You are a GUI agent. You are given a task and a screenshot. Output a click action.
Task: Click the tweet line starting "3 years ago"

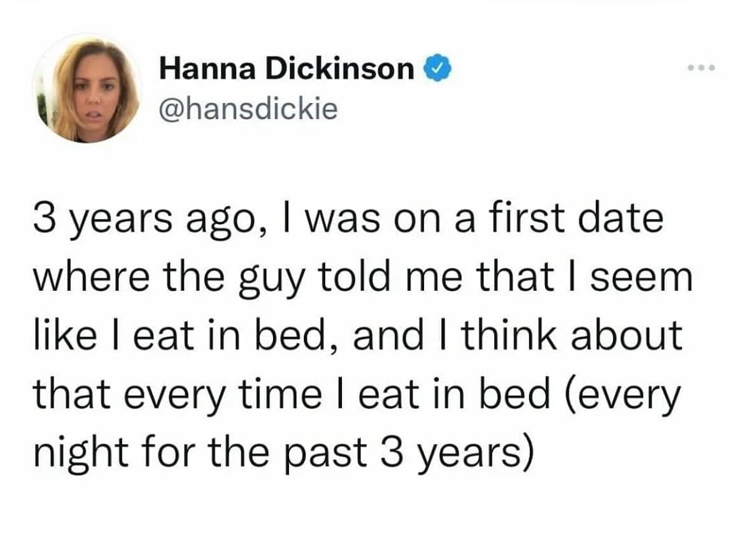pyautogui.click(x=348, y=218)
